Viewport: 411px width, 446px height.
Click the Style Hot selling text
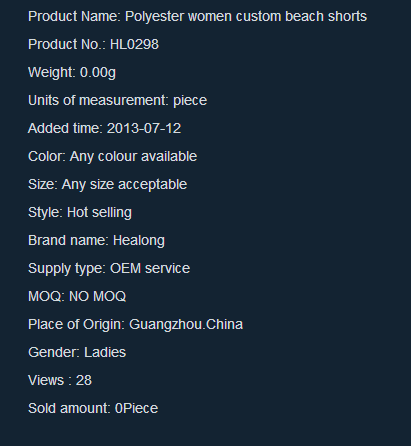click(80, 213)
